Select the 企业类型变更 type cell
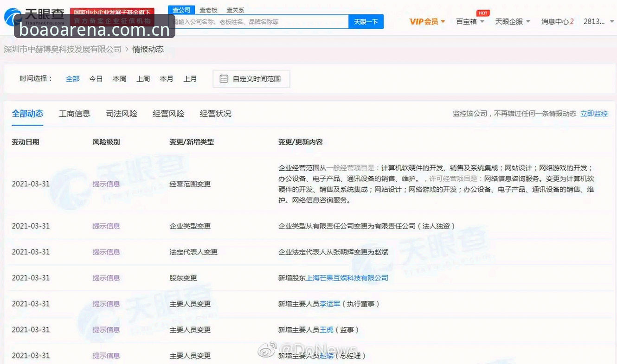 190,226
